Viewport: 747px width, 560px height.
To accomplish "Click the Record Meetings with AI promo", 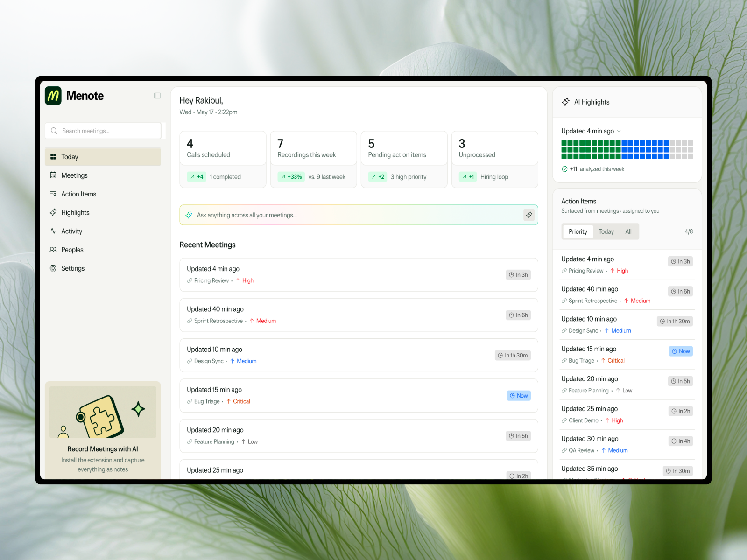I will tap(103, 430).
